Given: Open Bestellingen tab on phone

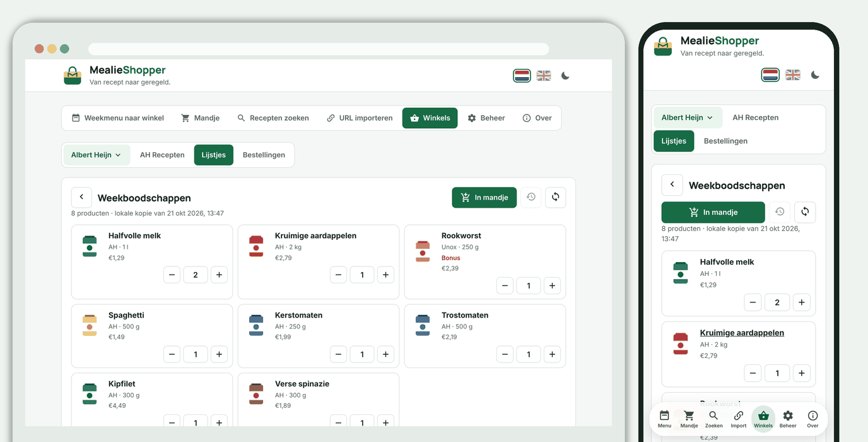Looking at the screenshot, I should [x=725, y=141].
